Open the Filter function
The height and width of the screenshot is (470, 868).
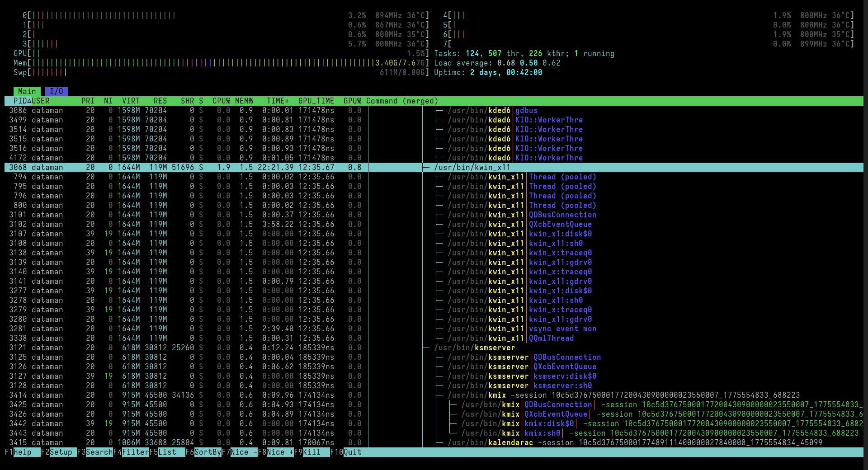135,452
